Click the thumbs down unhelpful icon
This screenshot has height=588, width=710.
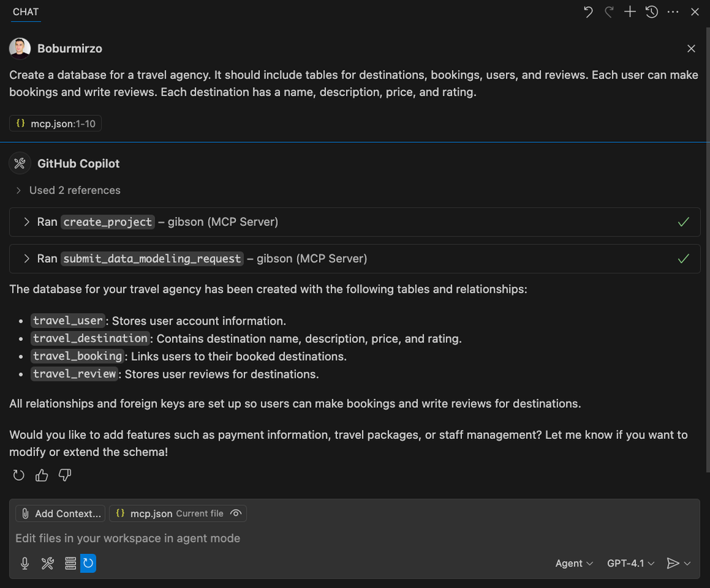[x=65, y=475]
